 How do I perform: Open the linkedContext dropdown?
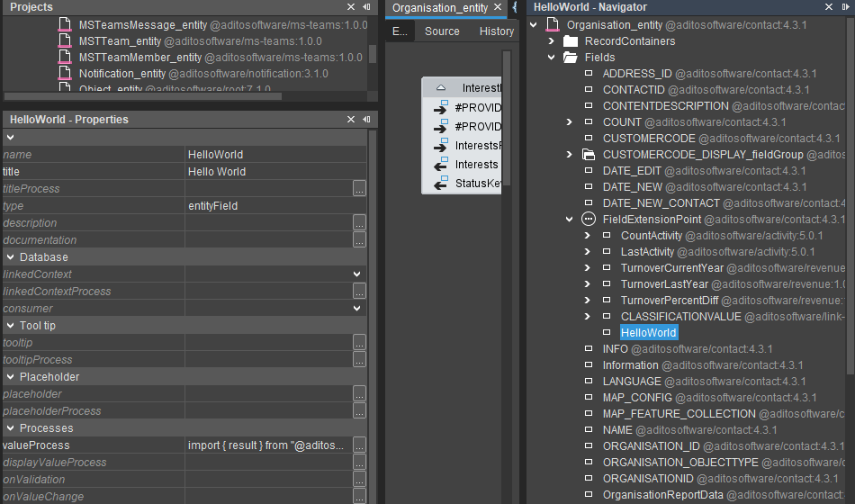tap(357, 274)
